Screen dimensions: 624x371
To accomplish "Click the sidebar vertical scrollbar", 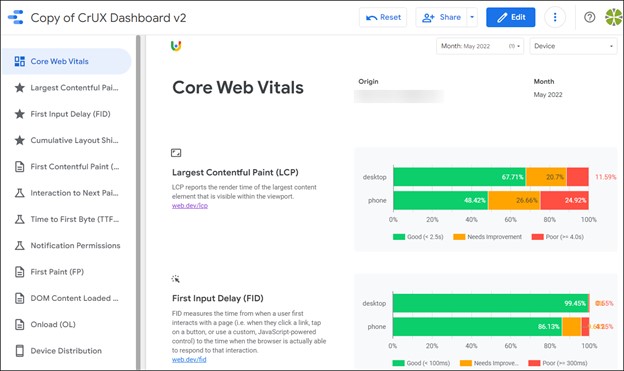I will [x=138, y=202].
